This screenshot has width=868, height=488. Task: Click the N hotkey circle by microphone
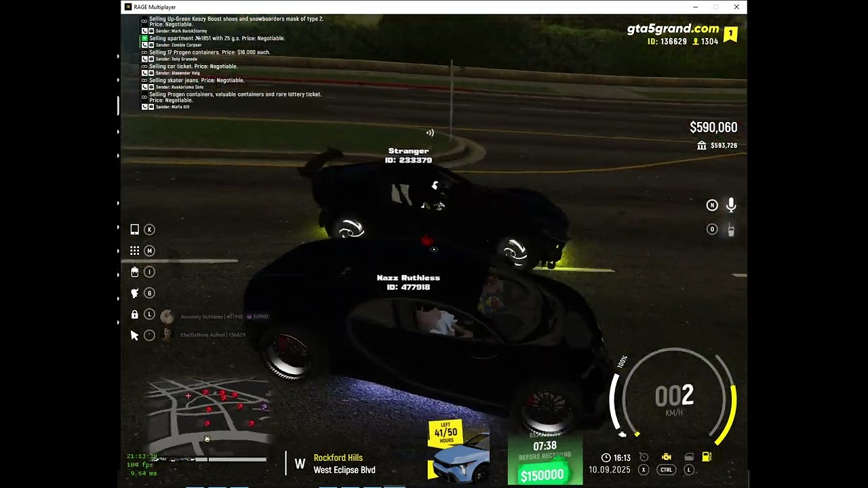point(712,205)
